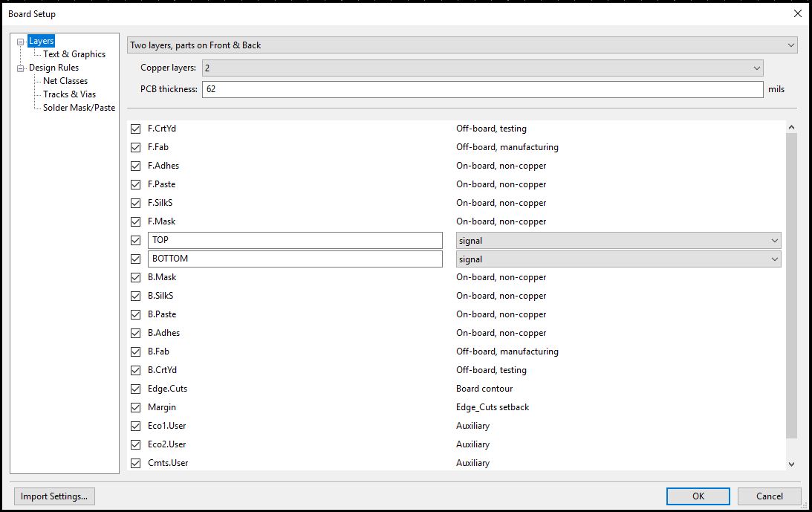Click the Import Settings button
This screenshot has width=812, height=512.
54,496
